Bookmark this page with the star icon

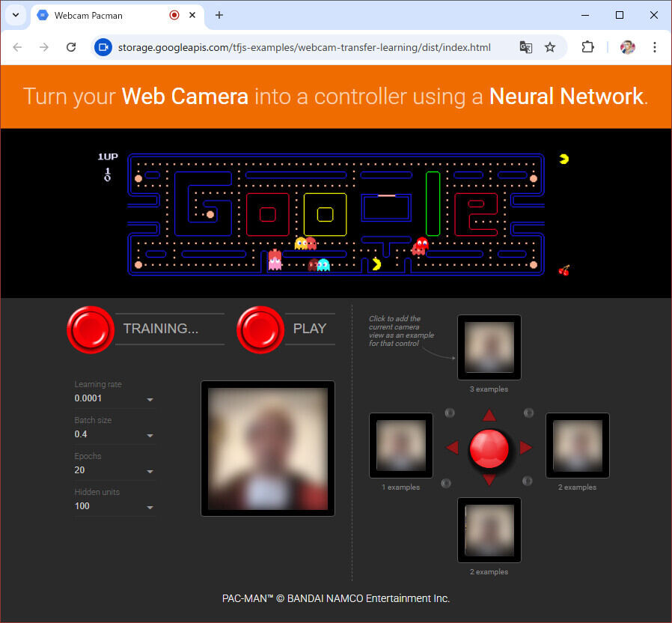(x=550, y=47)
